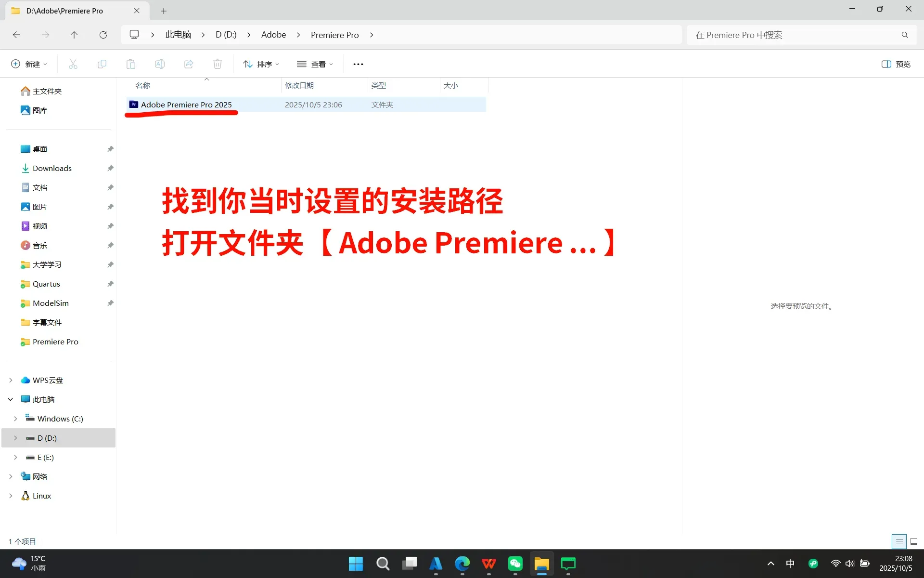Switch to details view at bottom right
Screen dimensions: 924x578
pos(899,541)
